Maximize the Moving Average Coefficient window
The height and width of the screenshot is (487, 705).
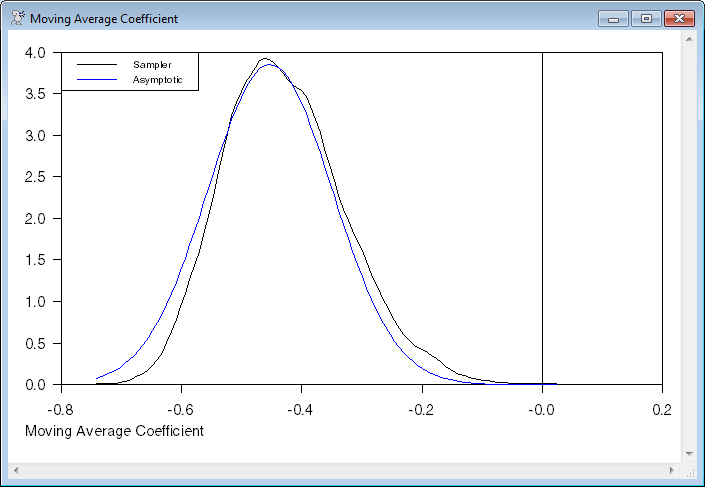(646, 18)
